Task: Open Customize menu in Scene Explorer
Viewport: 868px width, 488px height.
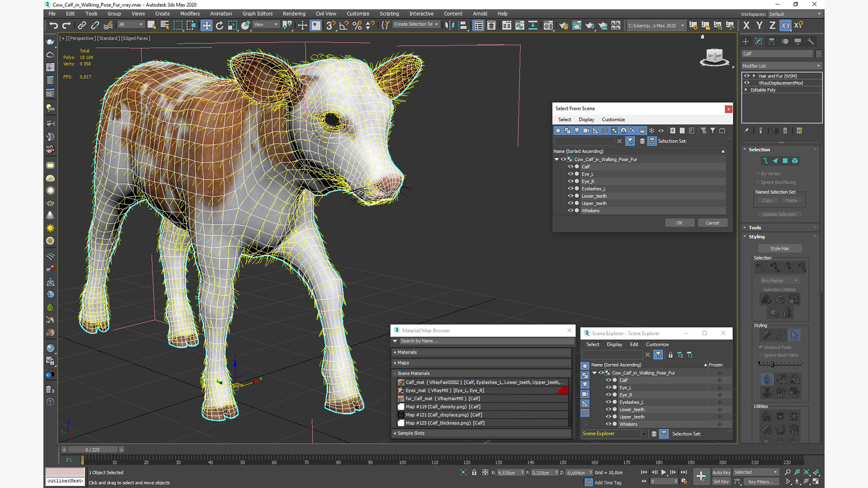Action: click(x=657, y=344)
